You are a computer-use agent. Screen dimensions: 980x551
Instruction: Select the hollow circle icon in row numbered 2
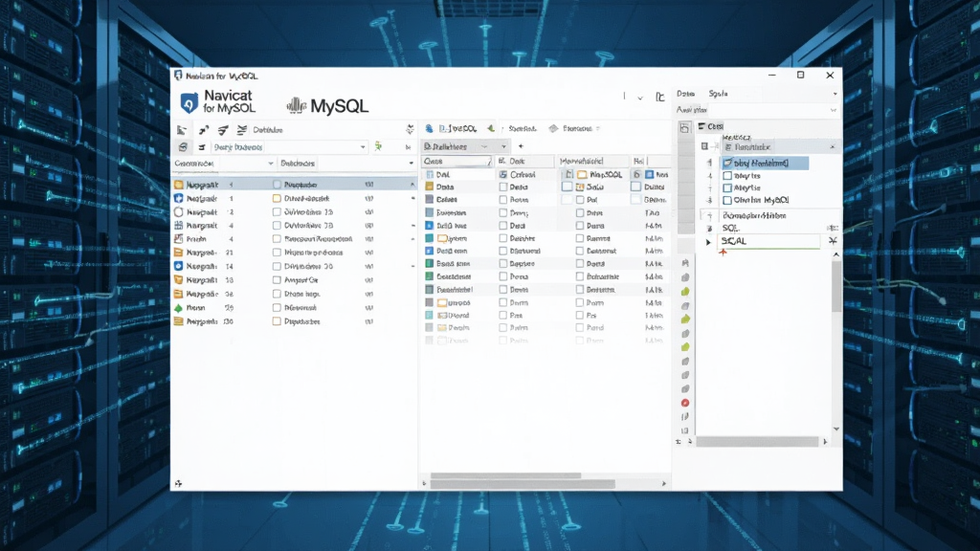click(x=179, y=211)
